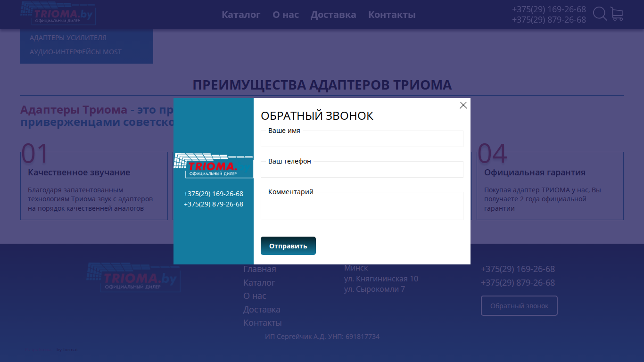Open footer link 'О нас'

tap(255, 296)
